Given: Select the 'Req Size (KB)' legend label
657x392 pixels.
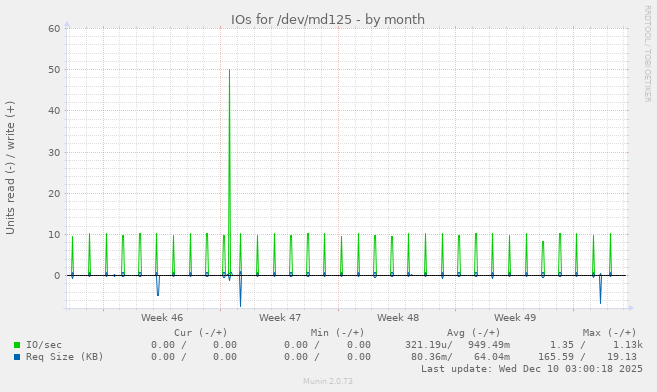Looking at the screenshot, I should click(65, 357).
